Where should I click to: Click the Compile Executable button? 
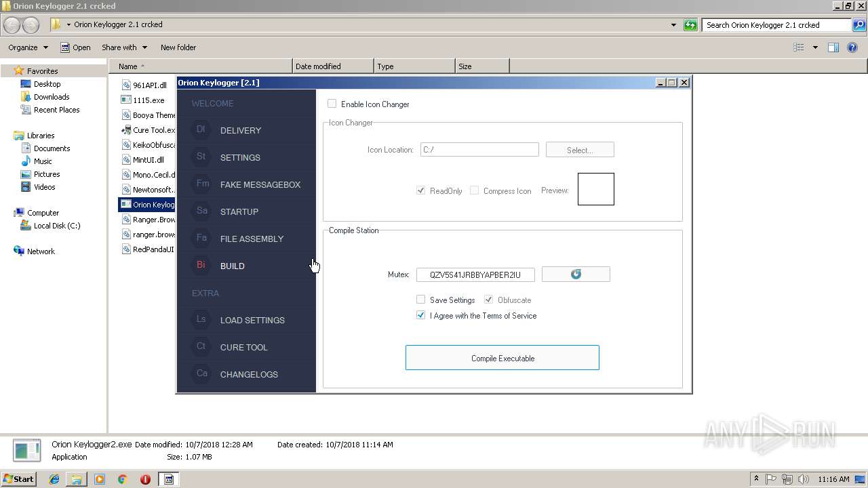pyautogui.click(x=502, y=358)
